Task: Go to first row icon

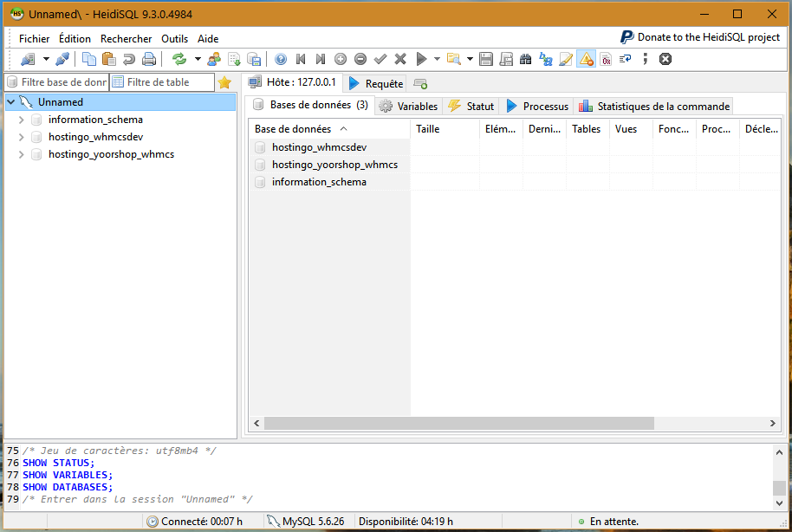Action: pos(301,59)
